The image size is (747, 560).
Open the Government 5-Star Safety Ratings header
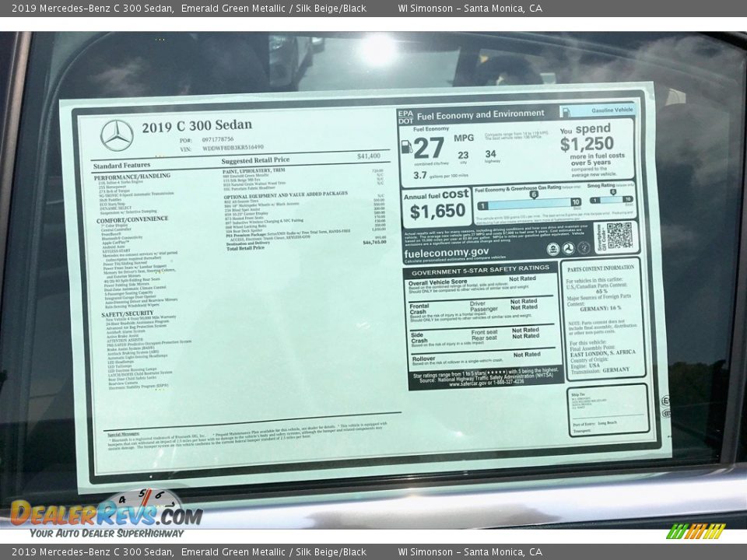coord(480,268)
